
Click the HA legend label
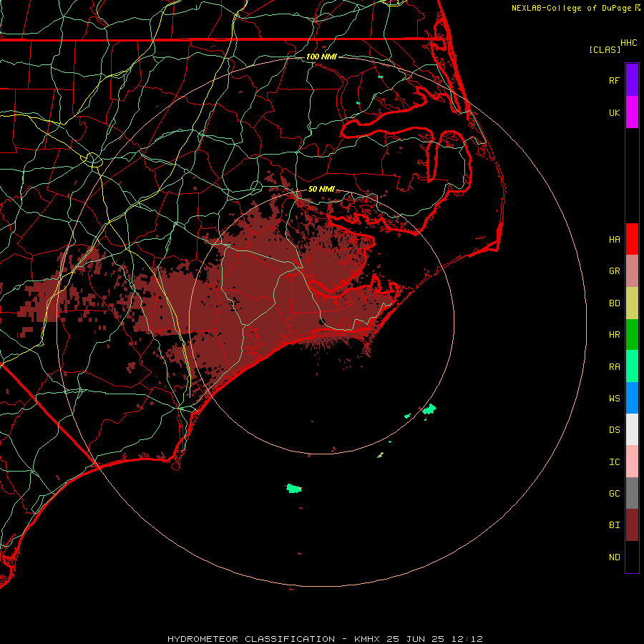point(614,240)
